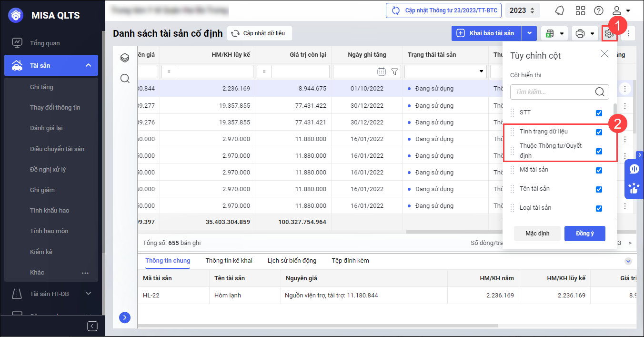Open the 2023 year selector
The image size is (644, 337).
(522, 10)
